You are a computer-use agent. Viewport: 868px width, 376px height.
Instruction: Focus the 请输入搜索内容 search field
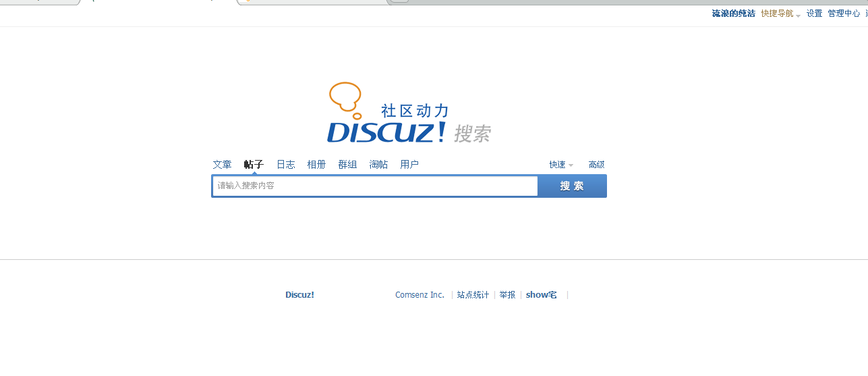point(375,186)
